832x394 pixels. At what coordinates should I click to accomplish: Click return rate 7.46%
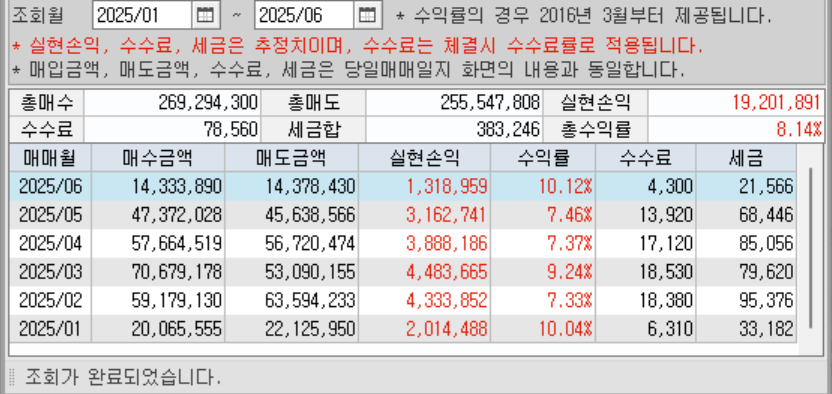click(x=570, y=215)
